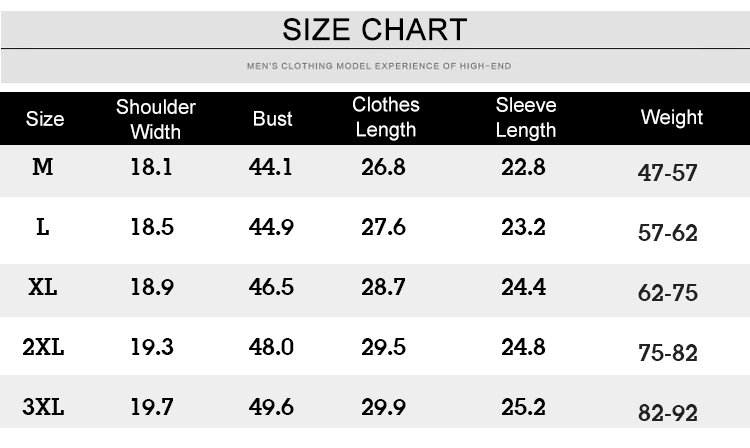750x448 pixels.
Task: Select the 28.7 clothes length cell
Action: 383,287
